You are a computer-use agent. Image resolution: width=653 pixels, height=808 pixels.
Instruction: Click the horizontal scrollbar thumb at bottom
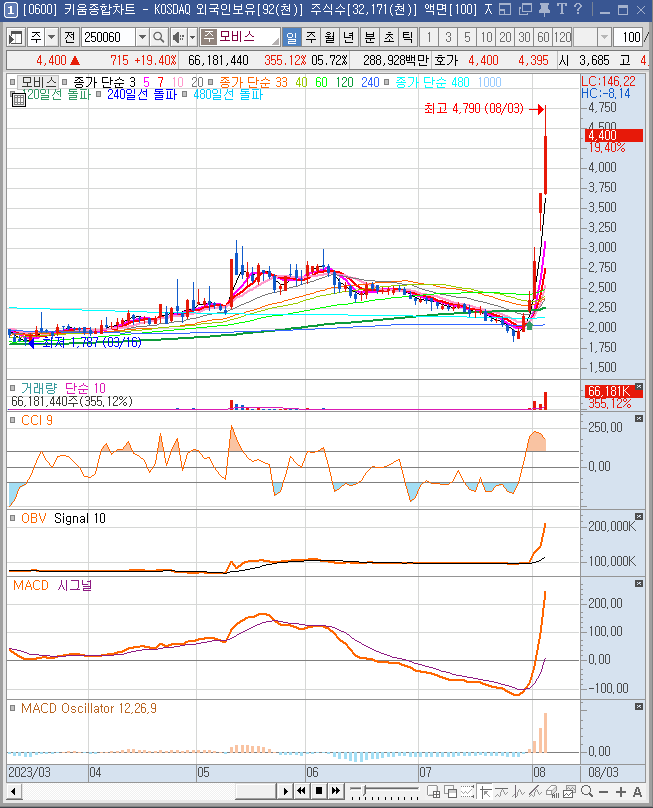point(256,792)
